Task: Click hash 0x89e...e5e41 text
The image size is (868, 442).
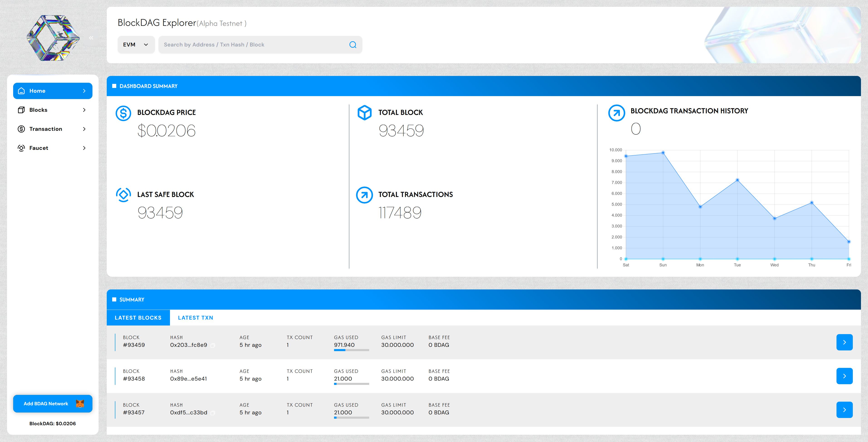Action: 189,379
